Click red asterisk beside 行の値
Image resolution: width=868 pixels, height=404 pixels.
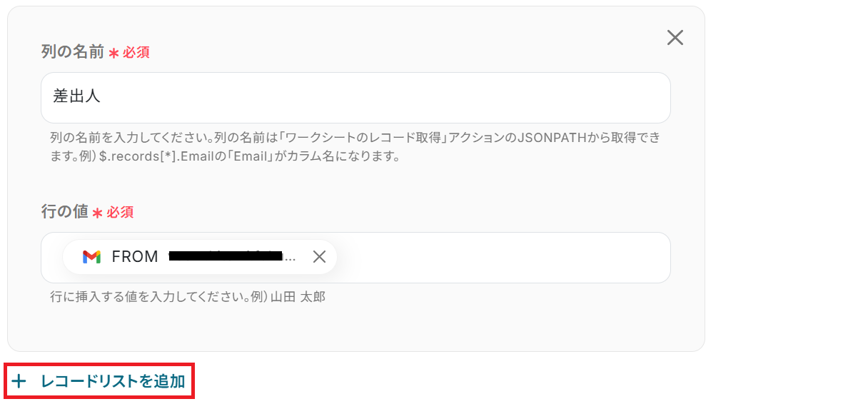coord(98,213)
